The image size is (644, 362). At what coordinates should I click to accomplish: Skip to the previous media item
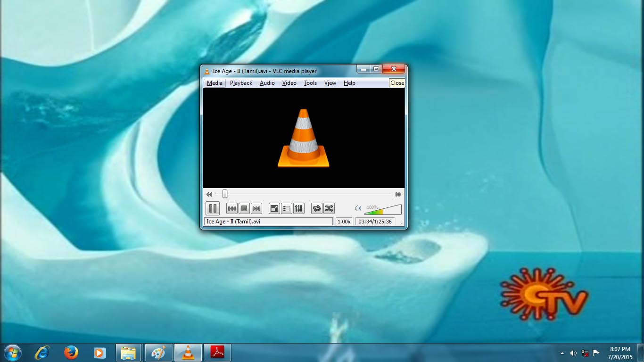click(231, 208)
